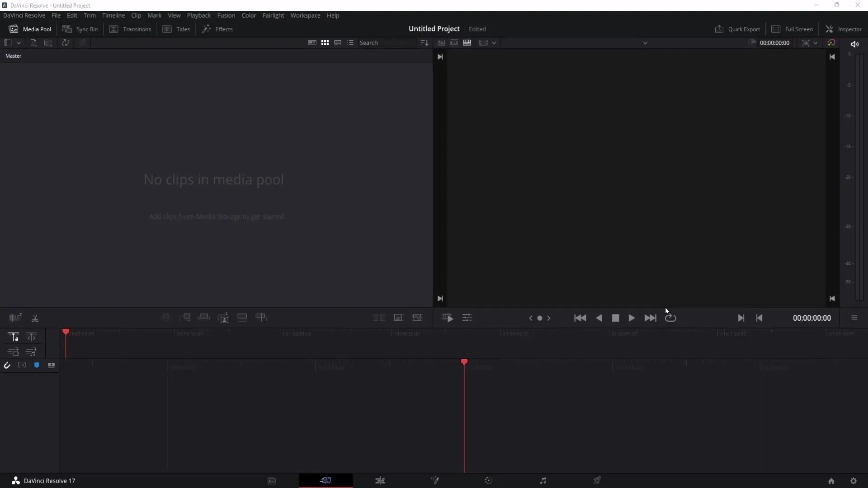Image resolution: width=868 pixels, height=488 pixels.
Task: Enable loop playback toggle
Action: [x=671, y=318]
